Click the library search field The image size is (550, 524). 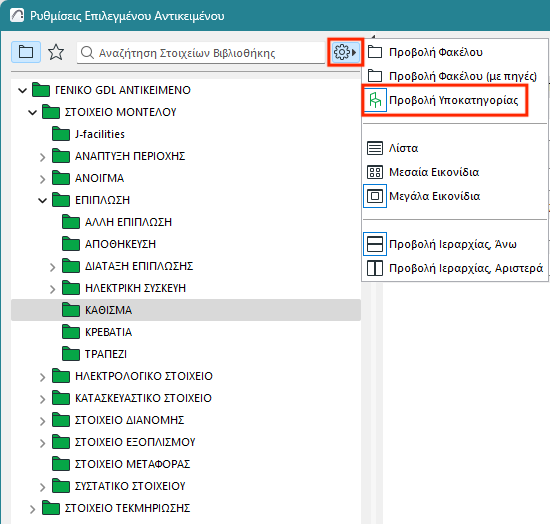[201, 53]
